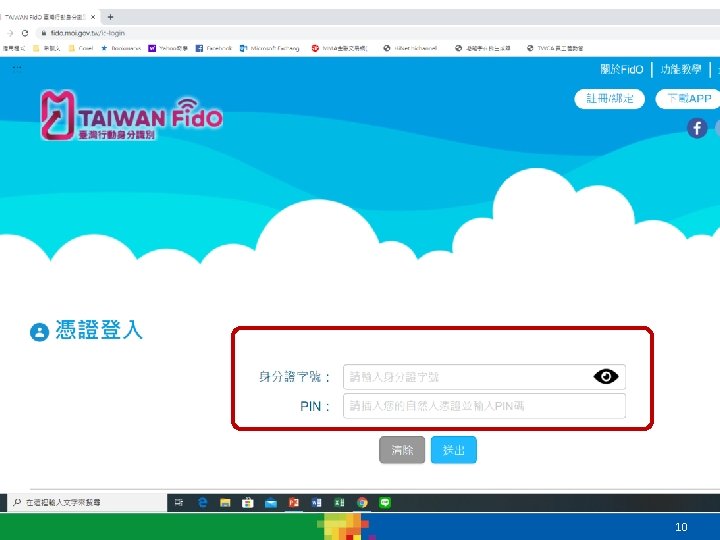This screenshot has height=540, width=720.
Task: Switch to PowerPoint on taskbar
Action: 294,503
